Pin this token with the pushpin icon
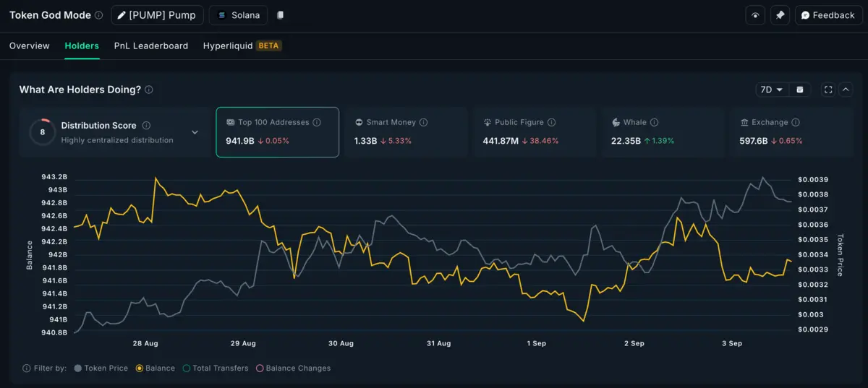The width and height of the screenshot is (868, 388). (779, 15)
